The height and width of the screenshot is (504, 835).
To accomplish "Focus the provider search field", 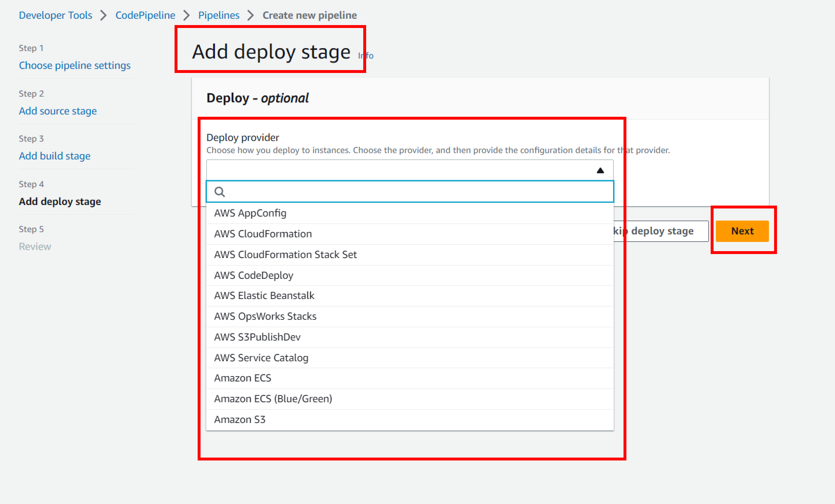I will pyautogui.click(x=410, y=192).
